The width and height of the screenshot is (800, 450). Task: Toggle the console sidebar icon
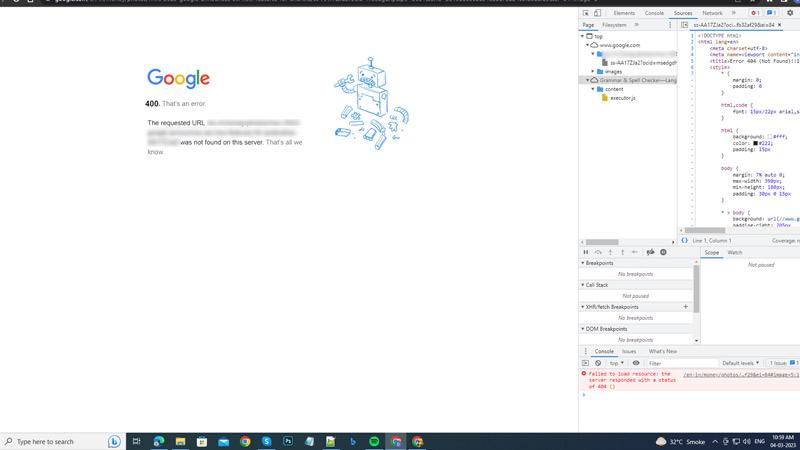click(585, 363)
